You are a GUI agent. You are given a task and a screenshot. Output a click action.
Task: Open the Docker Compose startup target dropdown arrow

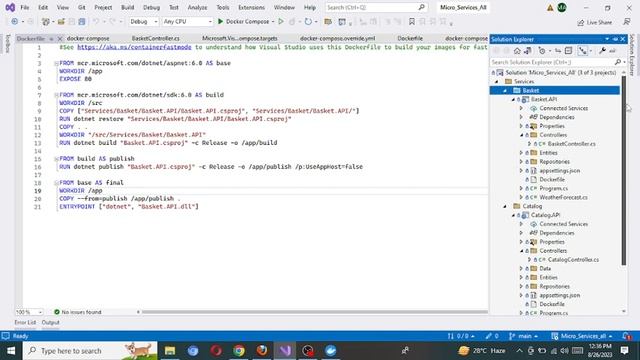[x=273, y=22]
